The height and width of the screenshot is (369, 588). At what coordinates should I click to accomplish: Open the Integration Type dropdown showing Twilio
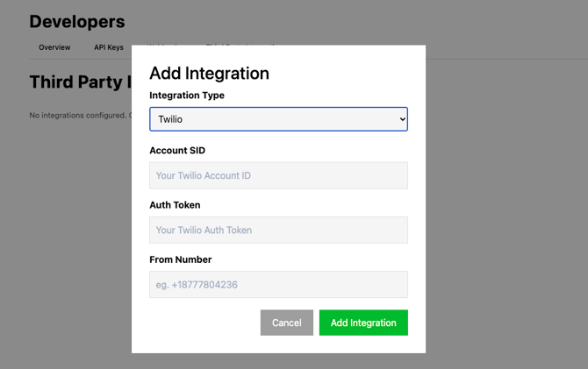278,119
